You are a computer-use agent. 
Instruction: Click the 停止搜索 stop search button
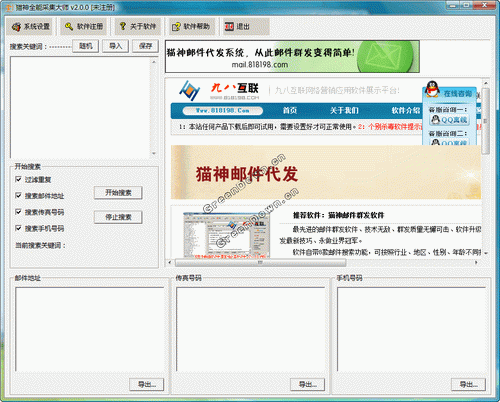tap(118, 217)
